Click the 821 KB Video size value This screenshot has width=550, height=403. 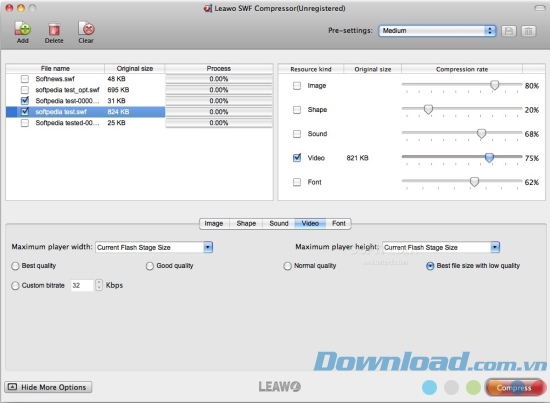click(357, 158)
